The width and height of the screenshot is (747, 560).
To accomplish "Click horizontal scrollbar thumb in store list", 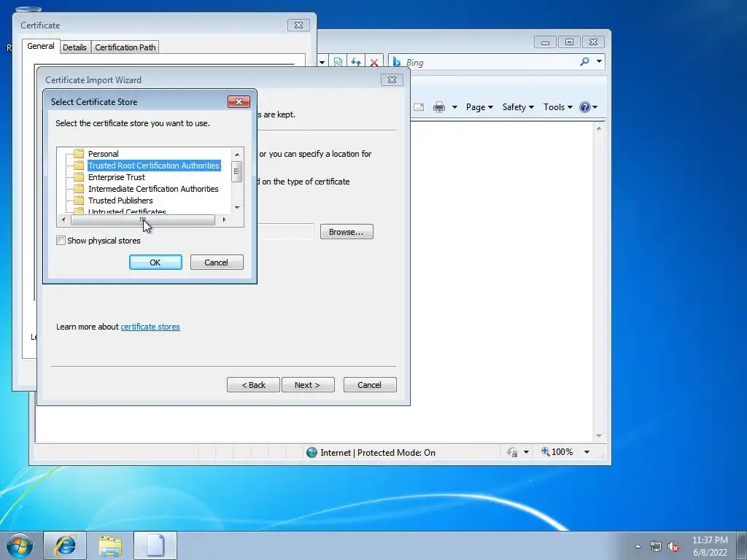I will tap(142, 220).
